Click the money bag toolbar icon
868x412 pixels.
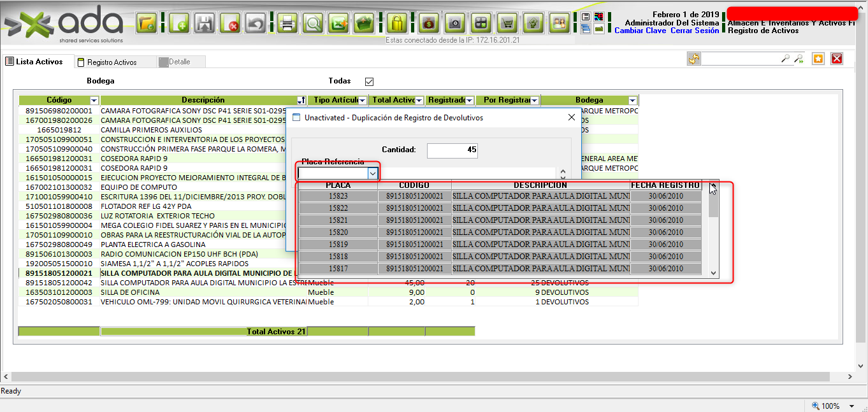(429, 24)
